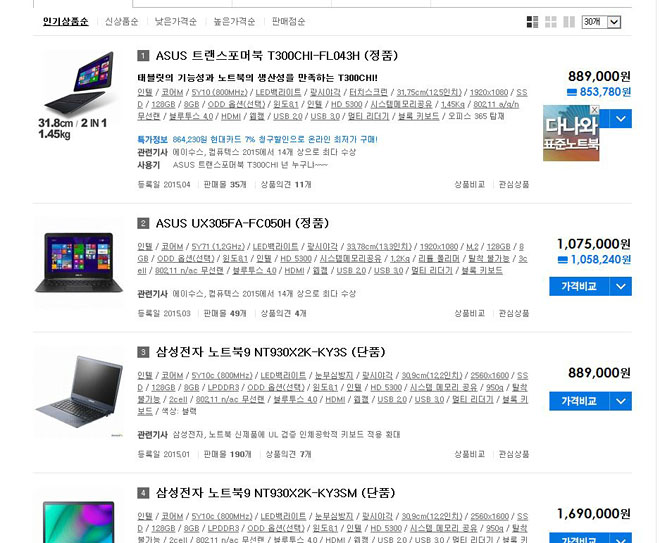The image size is (660, 543).
Task: Expand price options arrow for 삼성 NT930X2K-KY3S
Action: click(620, 401)
